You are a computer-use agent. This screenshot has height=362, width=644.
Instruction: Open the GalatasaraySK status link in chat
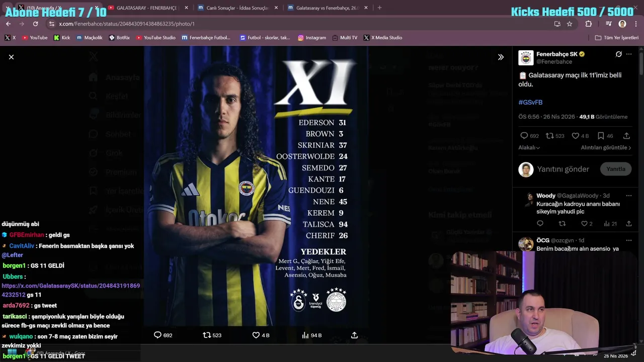[x=71, y=290]
